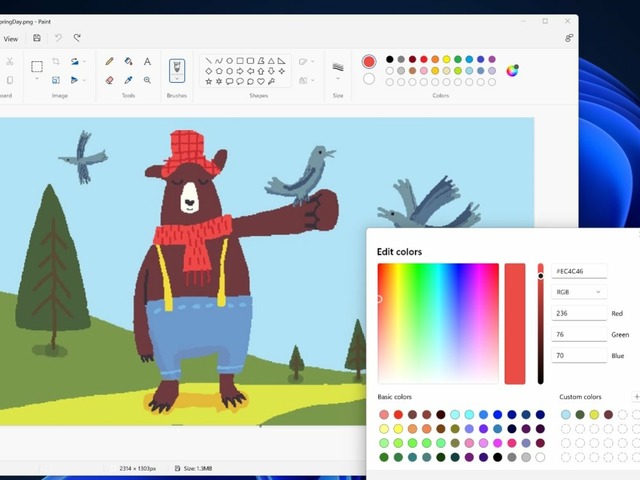Pick the Fill bucket tool
Screen dimensions: 640x480
coord(128,61)
